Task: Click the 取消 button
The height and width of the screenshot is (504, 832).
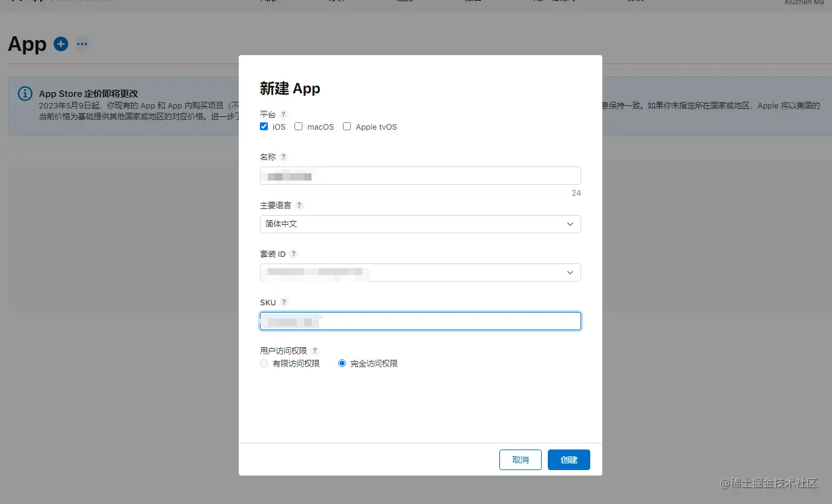Action: (521, 460)
